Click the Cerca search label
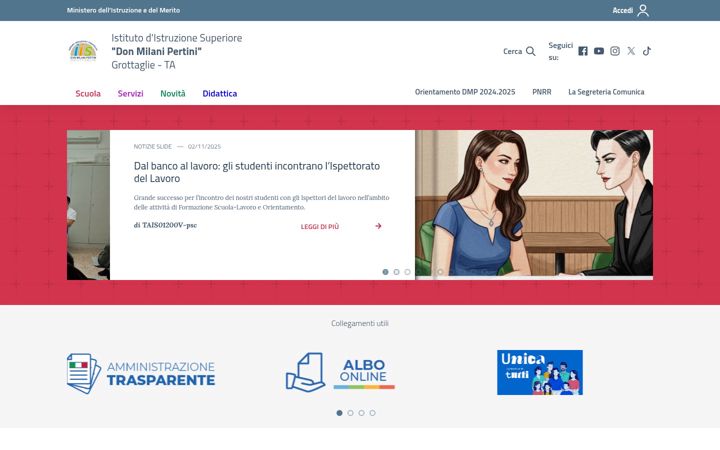This screenshot has width=720, height=450. [x=512, y=51]
